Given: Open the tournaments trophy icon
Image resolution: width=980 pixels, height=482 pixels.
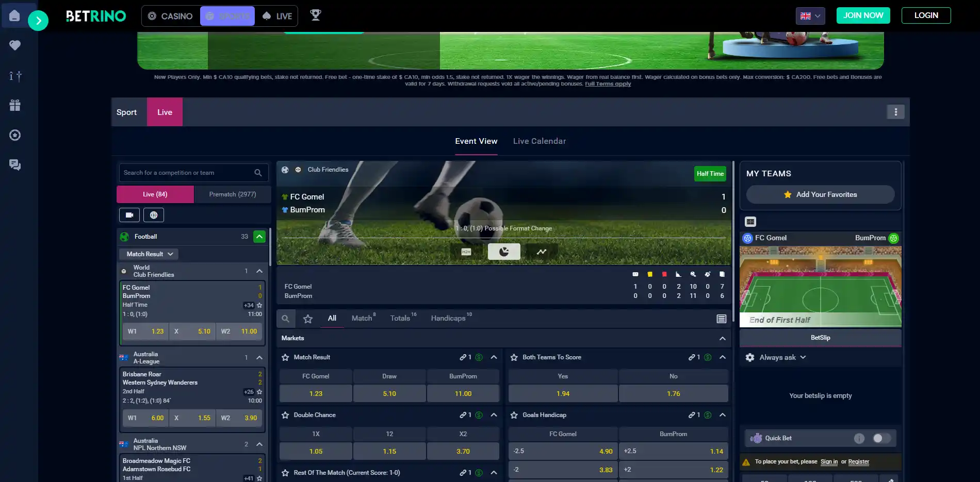Looking at the screenshot, I should [x=315, y=15].
